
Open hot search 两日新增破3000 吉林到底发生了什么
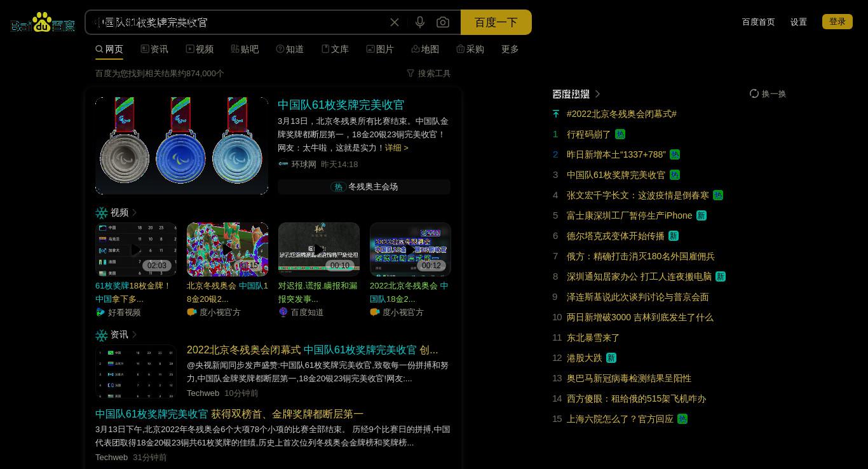coord(640,317)
